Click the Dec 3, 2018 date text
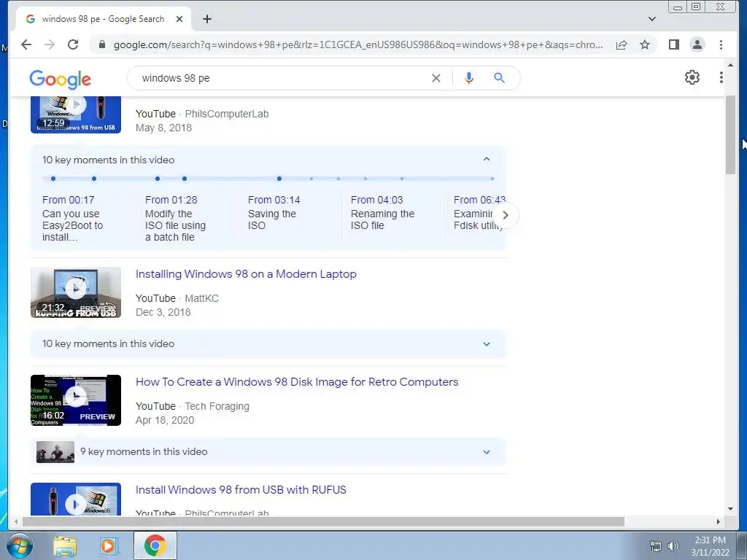 click(x=163, y=312)
